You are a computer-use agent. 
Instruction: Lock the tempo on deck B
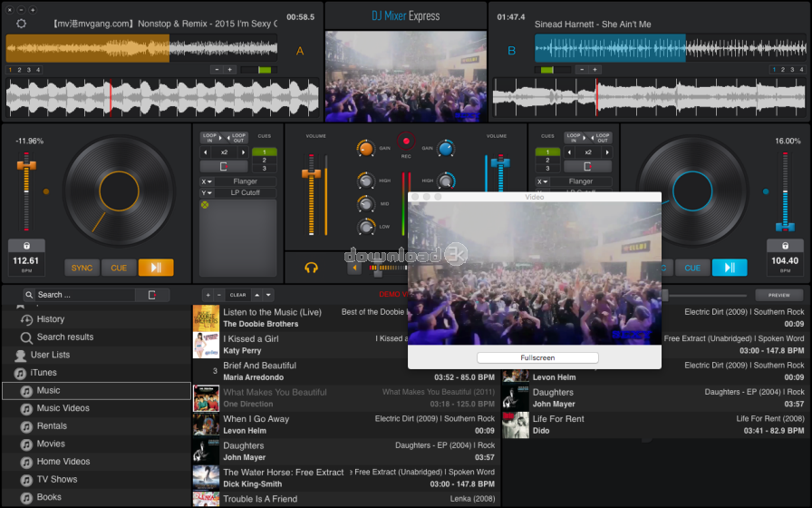pos(785,246)
